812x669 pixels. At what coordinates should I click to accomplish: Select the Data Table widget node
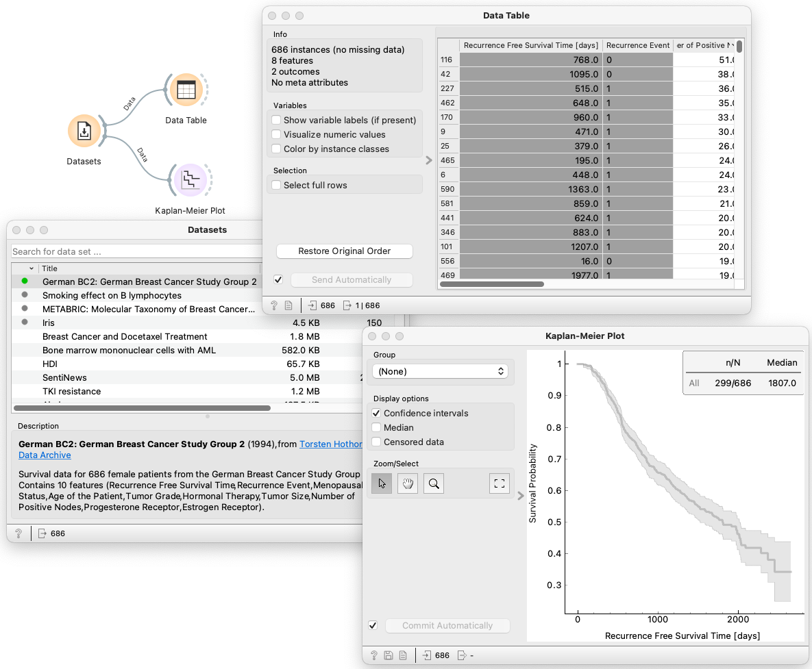coord(186,90)
